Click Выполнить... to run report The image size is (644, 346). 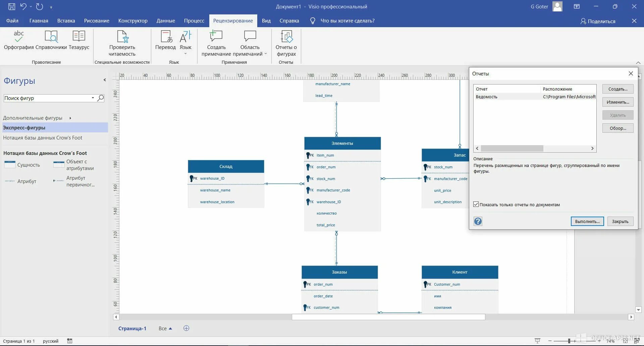(587, 222)
